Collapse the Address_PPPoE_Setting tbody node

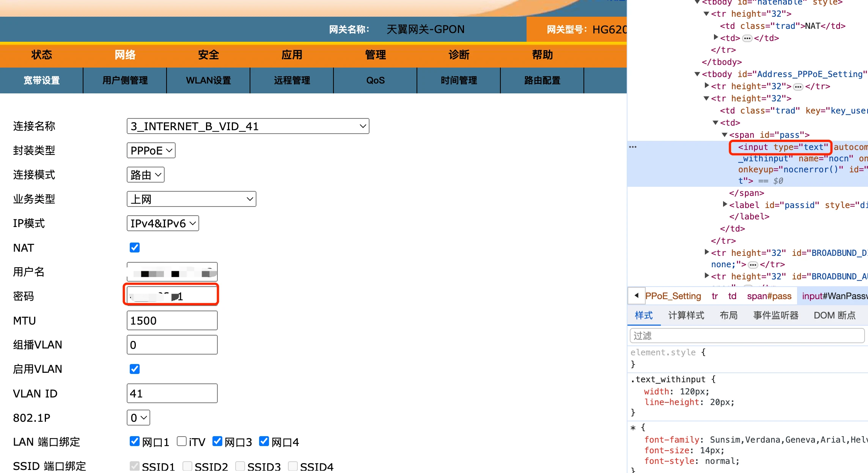[697, 74]
